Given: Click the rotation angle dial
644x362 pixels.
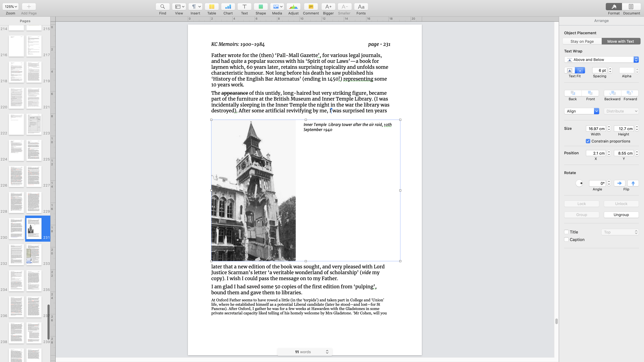Looking at the screenshot, I should click(x=579, y=183).
